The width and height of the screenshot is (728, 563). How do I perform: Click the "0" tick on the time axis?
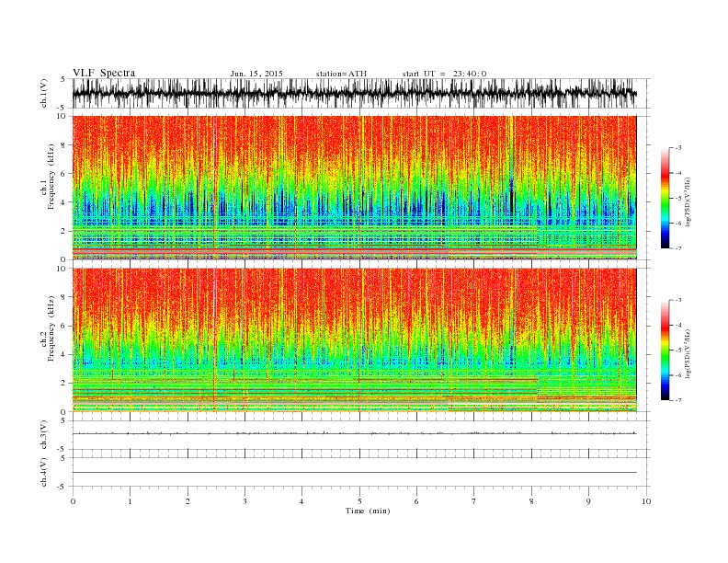coord(73,501)
